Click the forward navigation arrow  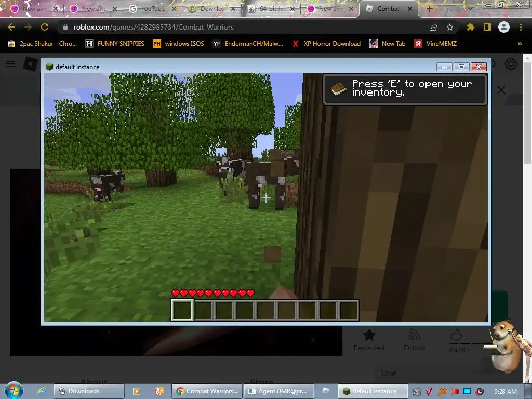pos(28,27)
